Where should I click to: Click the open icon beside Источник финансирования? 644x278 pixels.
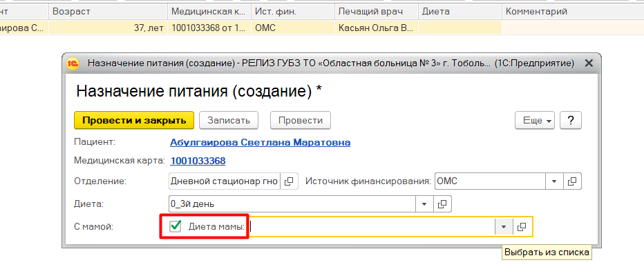[x=571, y=181]
